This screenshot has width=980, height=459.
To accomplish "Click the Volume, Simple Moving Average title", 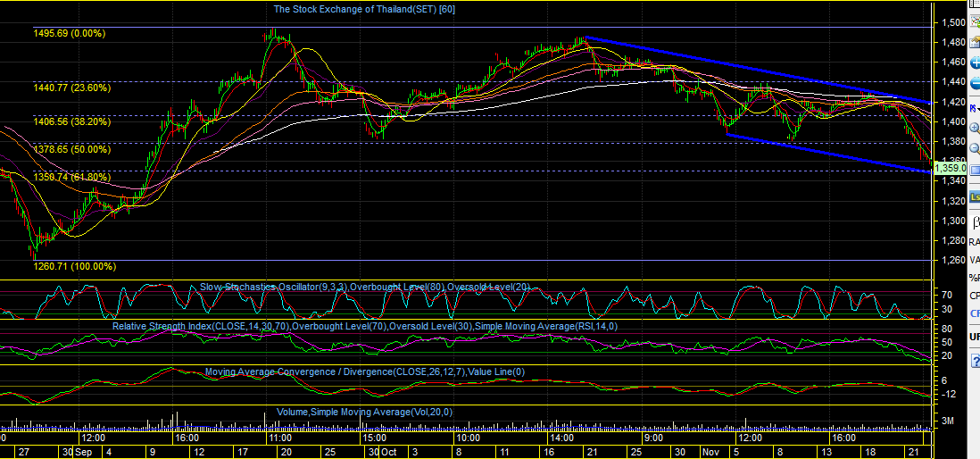I will tap(365, 412).
